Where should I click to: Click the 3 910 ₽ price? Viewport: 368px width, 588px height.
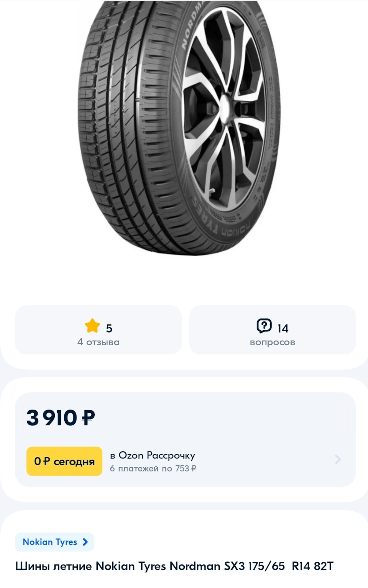pyautogui.click(x=60, y=418)
